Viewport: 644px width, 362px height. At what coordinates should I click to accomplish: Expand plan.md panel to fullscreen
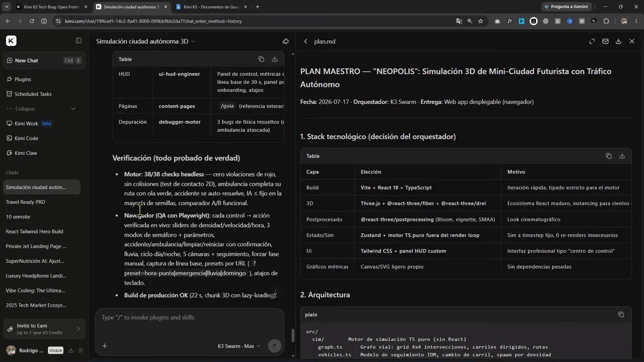(592, 41)
